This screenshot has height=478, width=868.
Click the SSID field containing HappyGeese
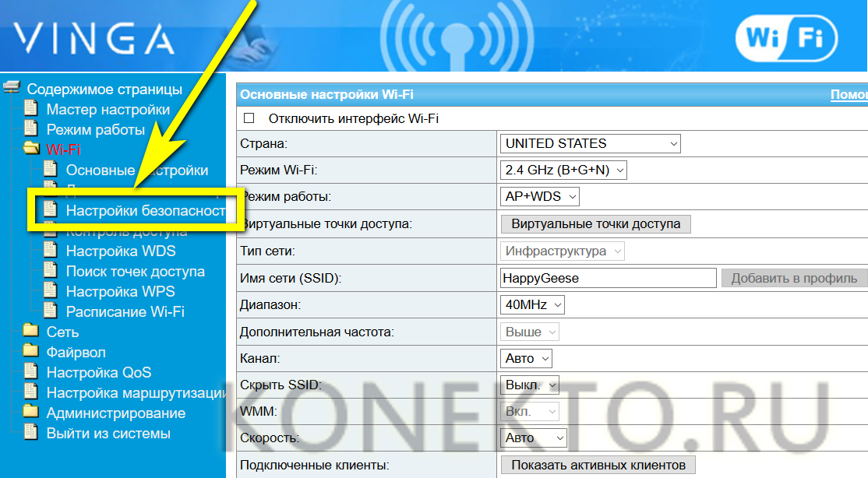tap(608, 278)
